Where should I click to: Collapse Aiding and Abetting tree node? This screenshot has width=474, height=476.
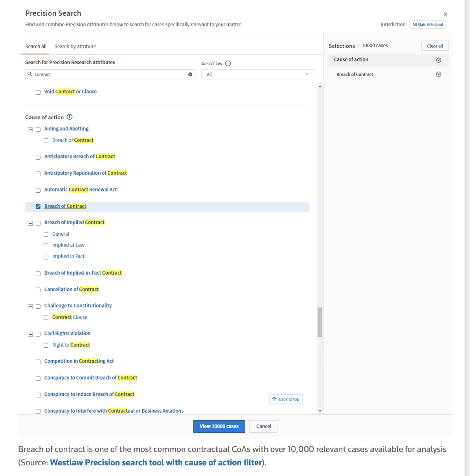point(30,129)
